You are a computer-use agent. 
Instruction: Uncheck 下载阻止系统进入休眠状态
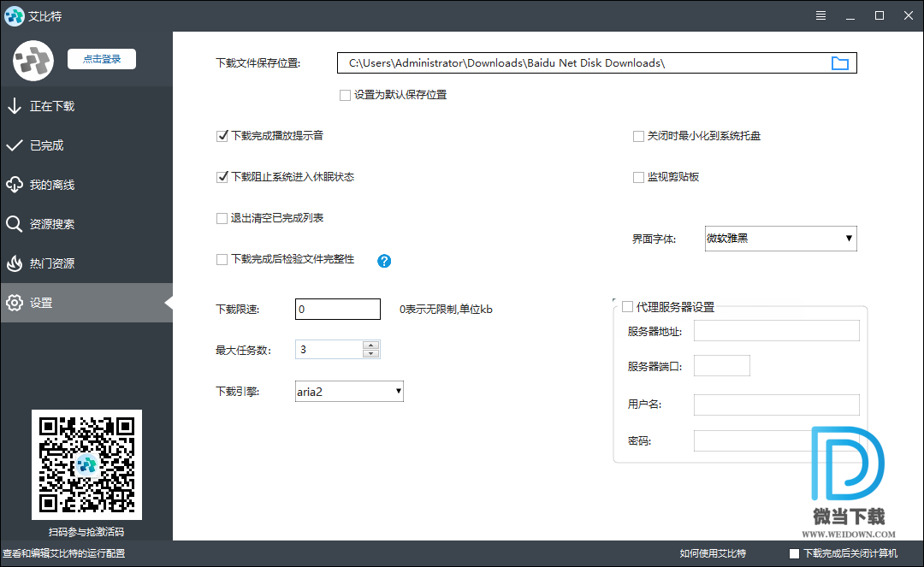click(x=222, y=177)
